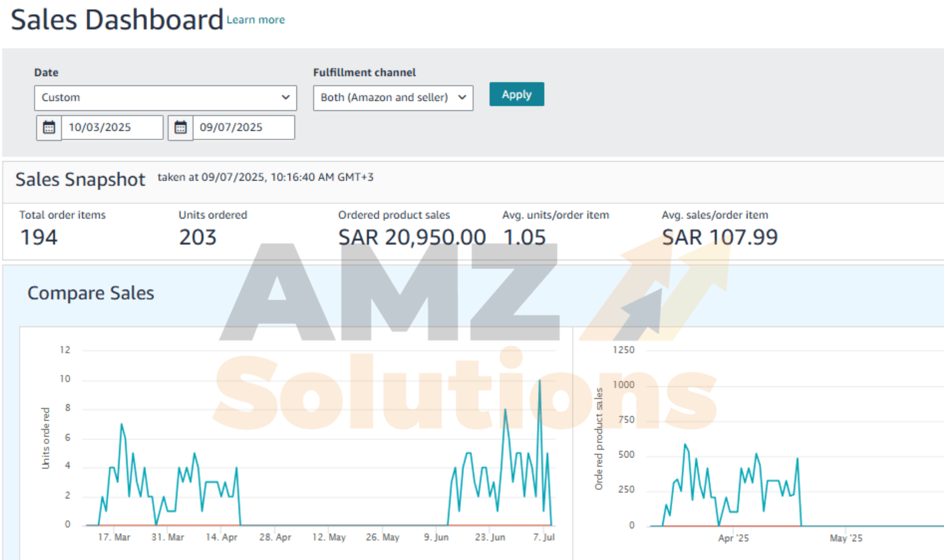This screenshot has height=560, width=944.
Task: Click the Compare Sales heading
Action: (x=90, y=293)
